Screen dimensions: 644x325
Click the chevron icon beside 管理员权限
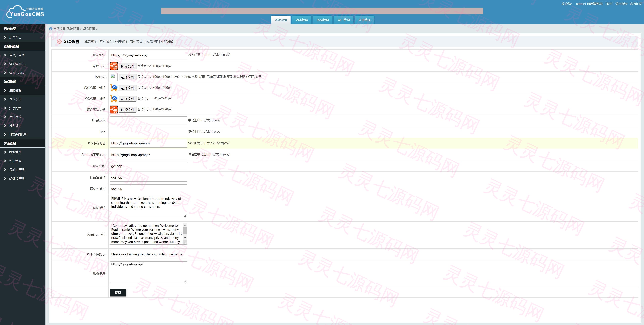[x=5, y=73]
